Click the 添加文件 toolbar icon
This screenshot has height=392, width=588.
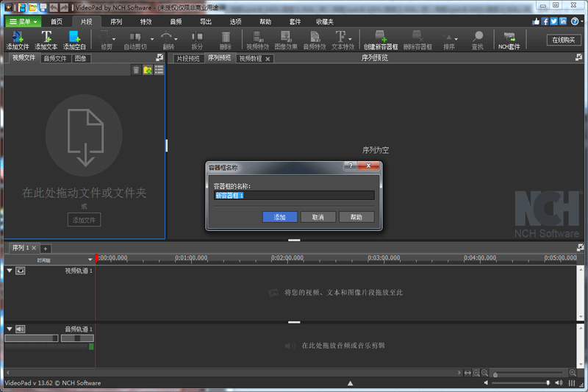(17, 37)
